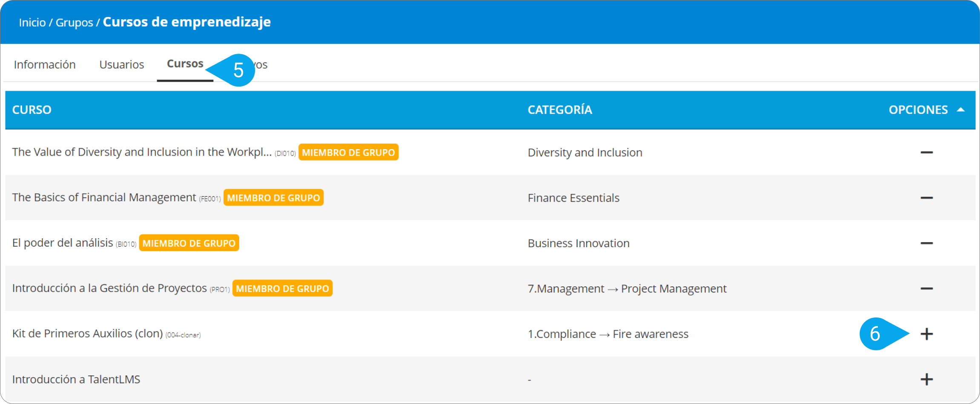Remove The Value of Diversity course via minus icon

click(926, 153)
